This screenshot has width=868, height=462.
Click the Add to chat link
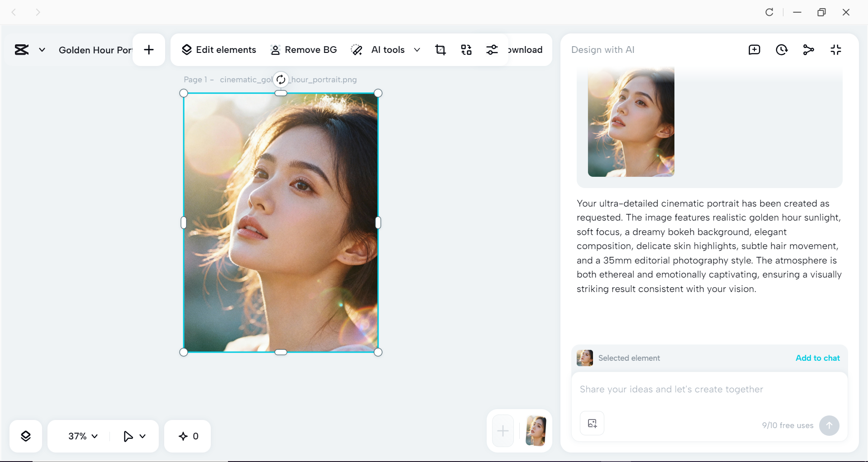click(817, 358)
